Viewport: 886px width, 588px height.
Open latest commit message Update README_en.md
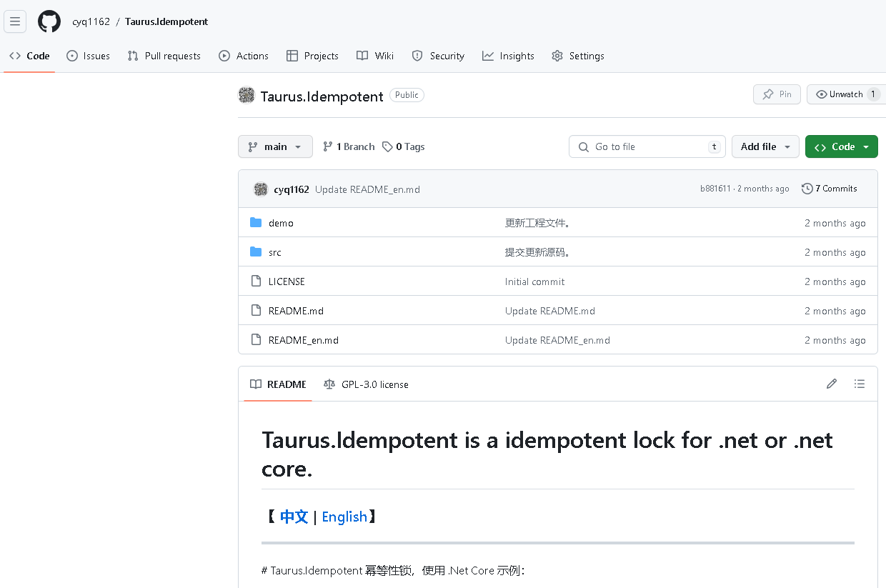point(367,189)
